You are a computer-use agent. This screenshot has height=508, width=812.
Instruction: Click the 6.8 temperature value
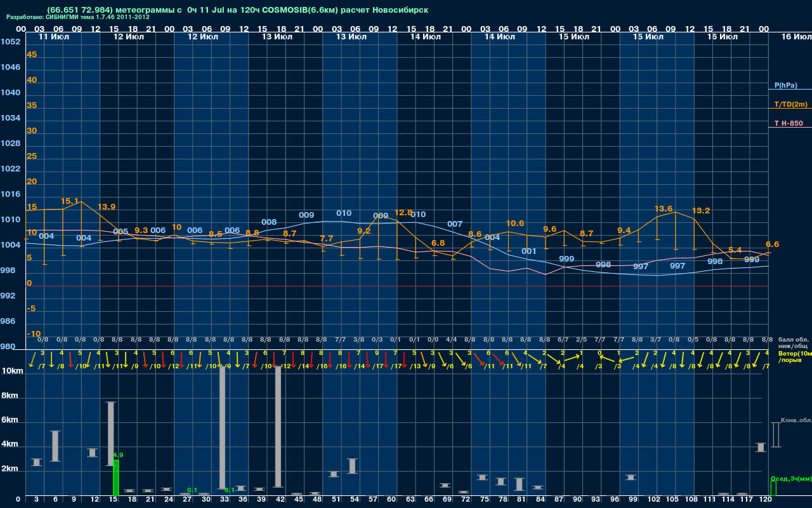click(x=438, y=243)
